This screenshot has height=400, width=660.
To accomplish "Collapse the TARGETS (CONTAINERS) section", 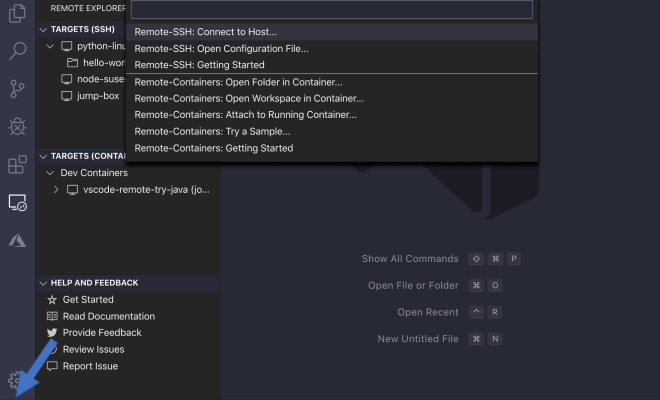I will pyautogui.click(x=43, y=156).
